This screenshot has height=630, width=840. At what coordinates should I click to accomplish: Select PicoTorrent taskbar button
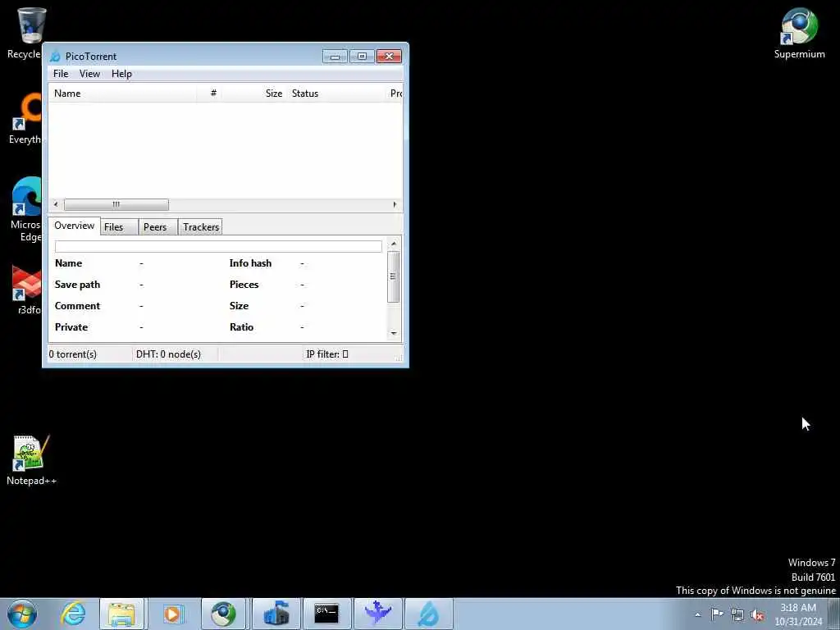pos(428,614)
